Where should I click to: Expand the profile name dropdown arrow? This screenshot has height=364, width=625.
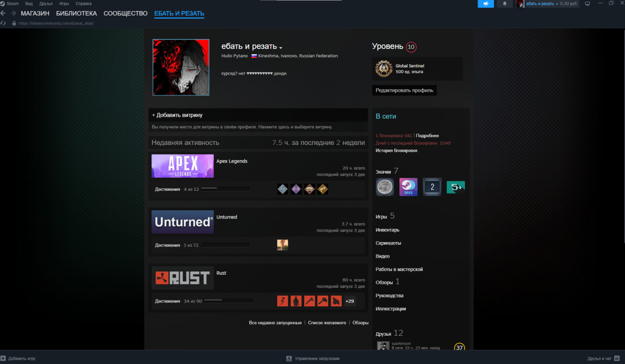pos(281,48)
